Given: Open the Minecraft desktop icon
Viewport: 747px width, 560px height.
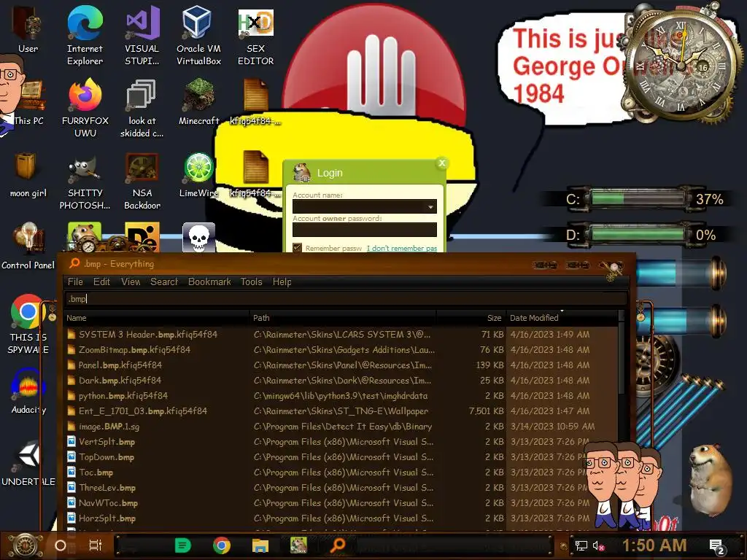Looking at the screenshot, I should (198, 101).
